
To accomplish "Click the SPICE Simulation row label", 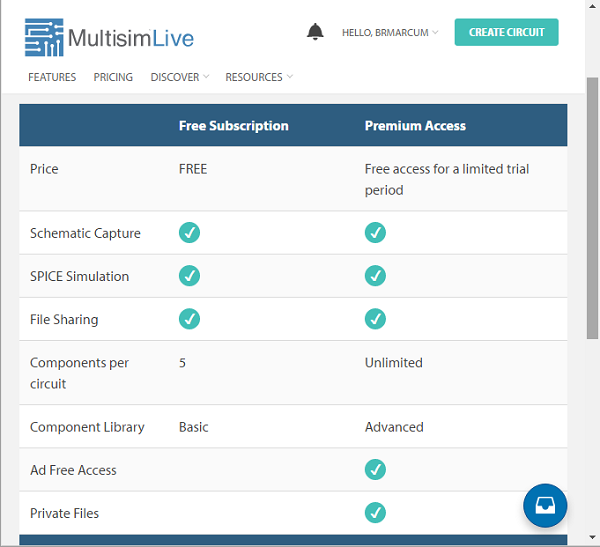I will (x=80, y=276).
